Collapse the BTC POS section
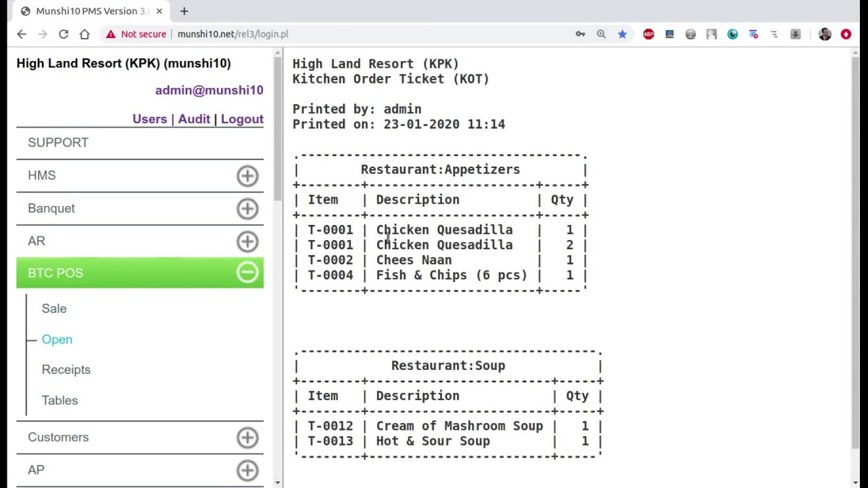 [247, 272]
